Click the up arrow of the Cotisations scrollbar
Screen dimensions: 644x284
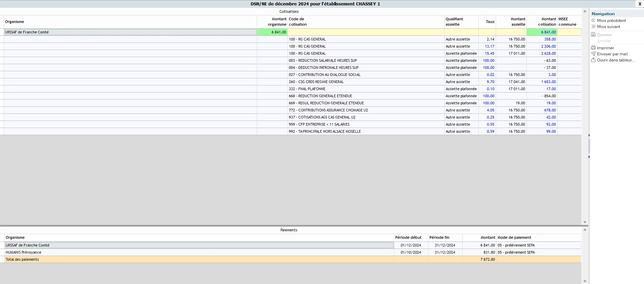585,11
